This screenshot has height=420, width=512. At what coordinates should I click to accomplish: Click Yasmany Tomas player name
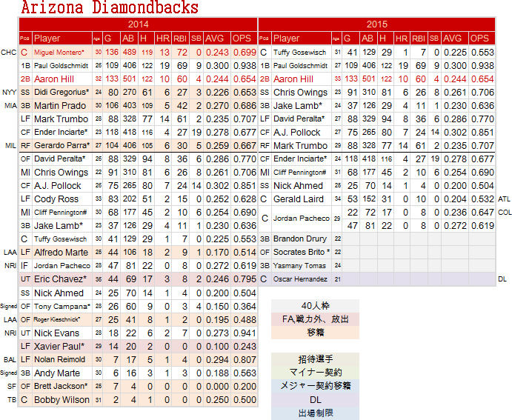(x=299, y=266)
